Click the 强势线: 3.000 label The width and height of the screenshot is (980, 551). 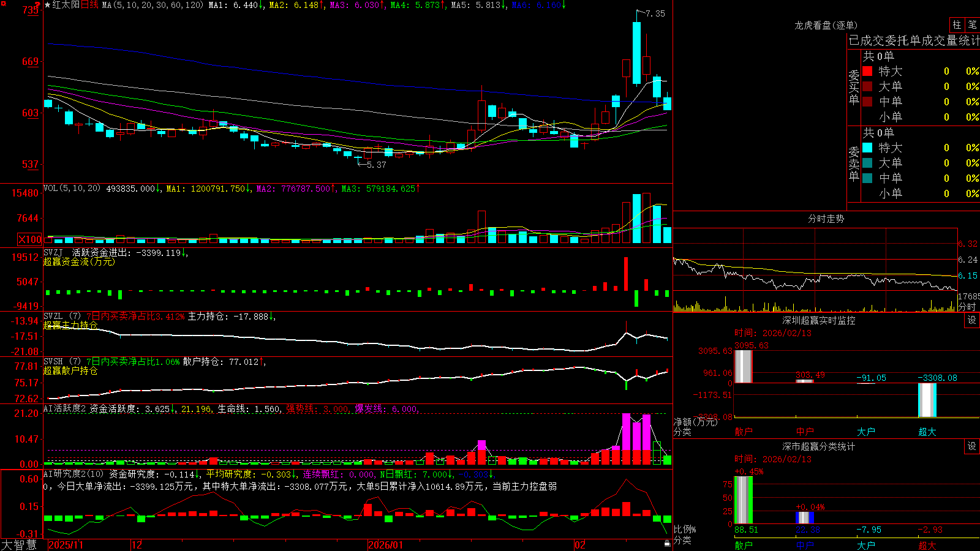(x=318, y=409)
